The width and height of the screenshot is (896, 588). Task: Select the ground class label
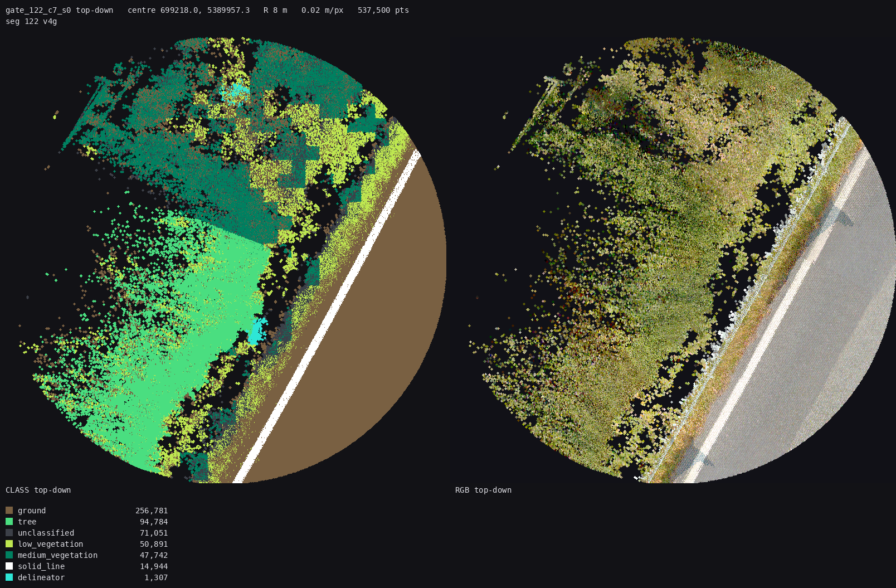click(32, 511)
